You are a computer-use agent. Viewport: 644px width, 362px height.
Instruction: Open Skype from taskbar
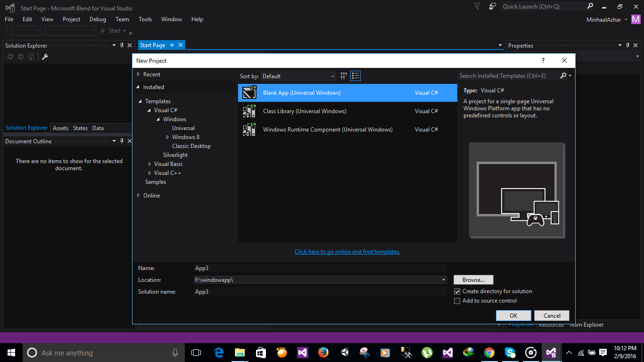[510, 353]
